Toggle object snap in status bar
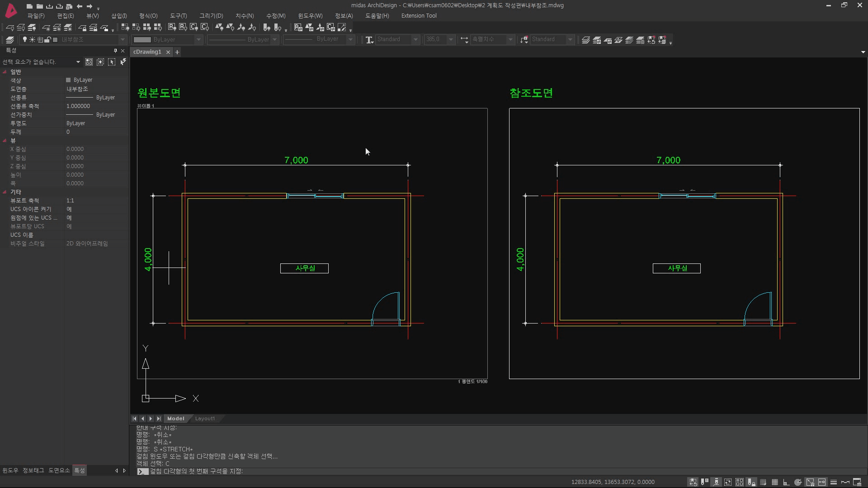 point(810,482)
